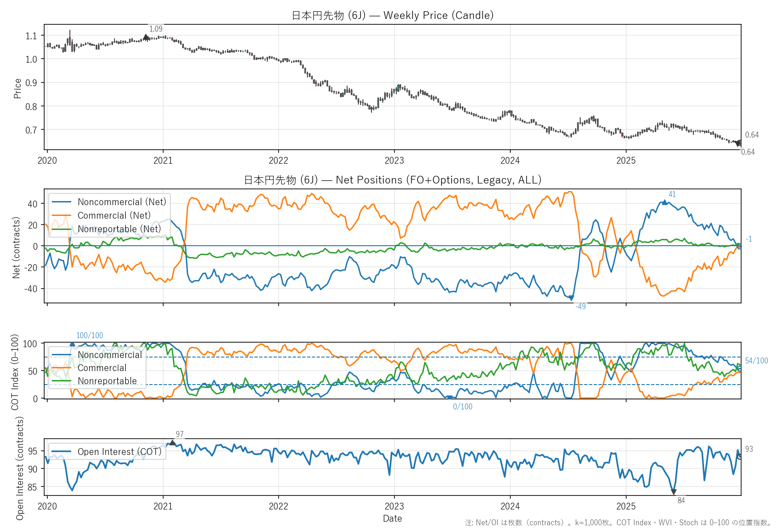Viewport: 779px width, 532px height.
Task: Click the footnote about Net/OI contracts
Action: click(618, 523)
